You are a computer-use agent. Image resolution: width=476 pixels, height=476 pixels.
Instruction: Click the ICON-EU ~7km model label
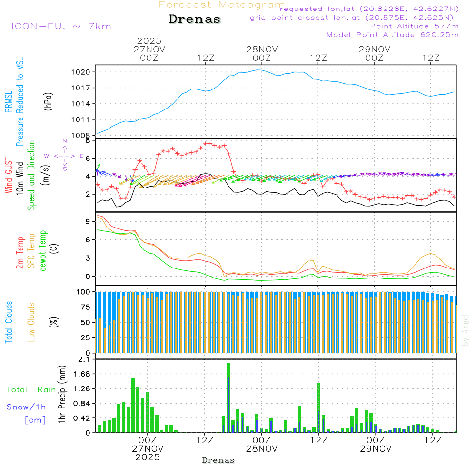(61, 26)
